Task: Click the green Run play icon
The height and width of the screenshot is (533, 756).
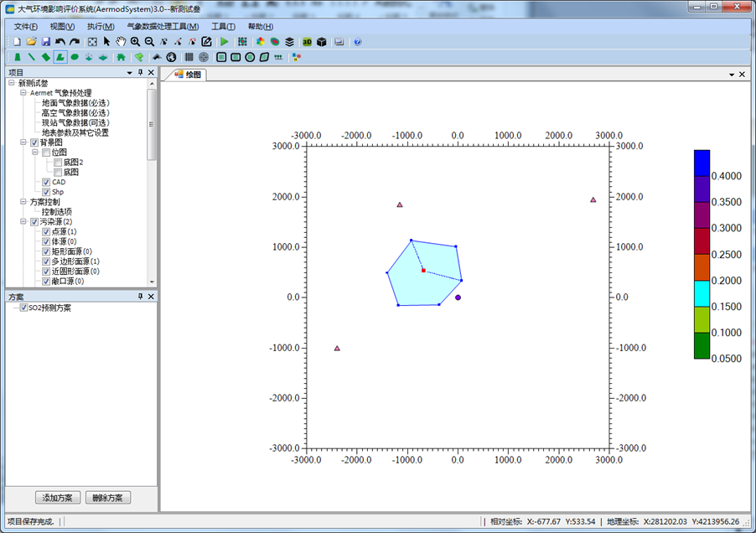Action: [224, 41]
